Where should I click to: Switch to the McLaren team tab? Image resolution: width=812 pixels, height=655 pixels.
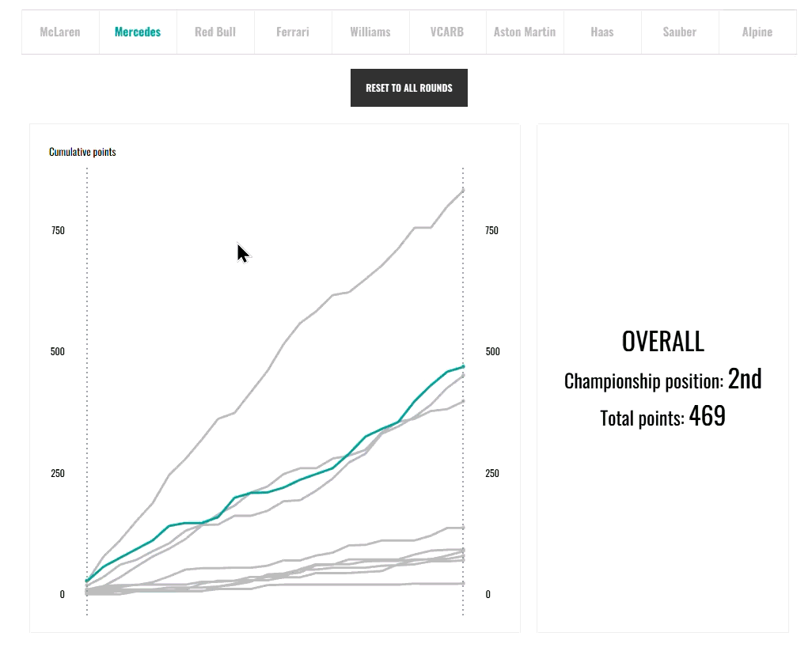pos(60,32)
